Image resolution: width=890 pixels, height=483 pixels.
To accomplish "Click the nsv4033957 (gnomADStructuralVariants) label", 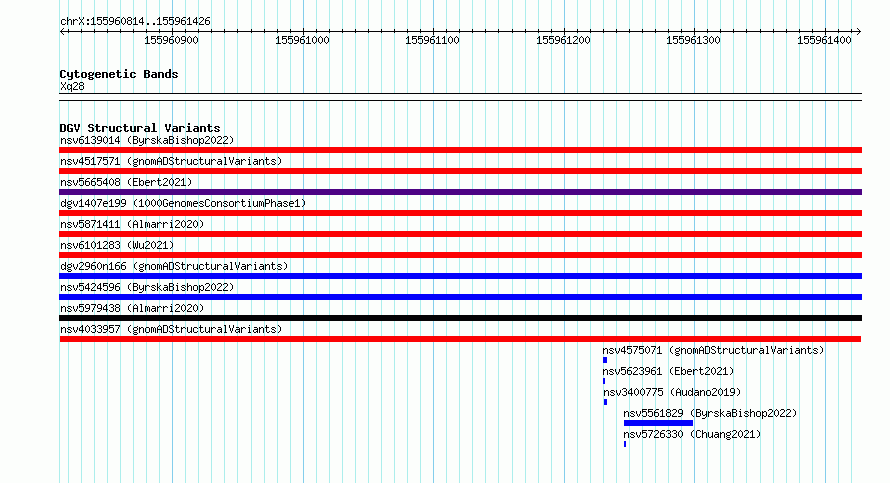I will click(x=171, y=329).
